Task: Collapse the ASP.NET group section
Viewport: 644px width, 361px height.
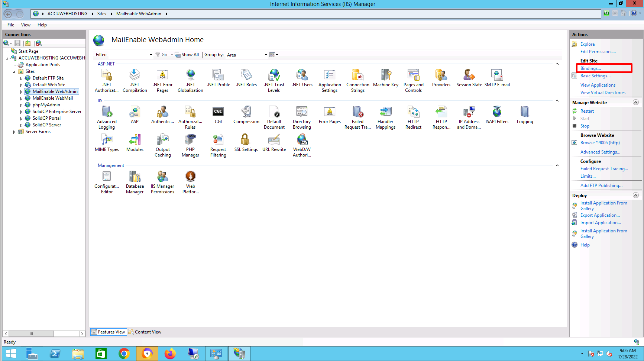Action: [x=557, y=64]
